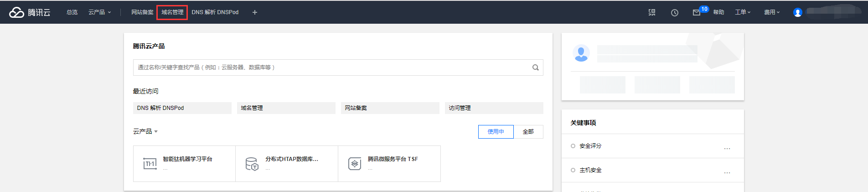The image size is (868, 192).
Task: Click the plus icon to add shortcut
Action: tap(255, 12)
